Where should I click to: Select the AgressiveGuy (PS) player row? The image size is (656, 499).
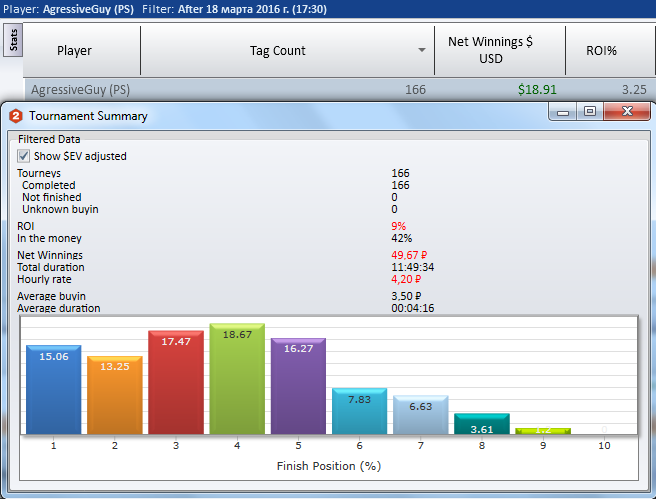[x=339, y=90]
